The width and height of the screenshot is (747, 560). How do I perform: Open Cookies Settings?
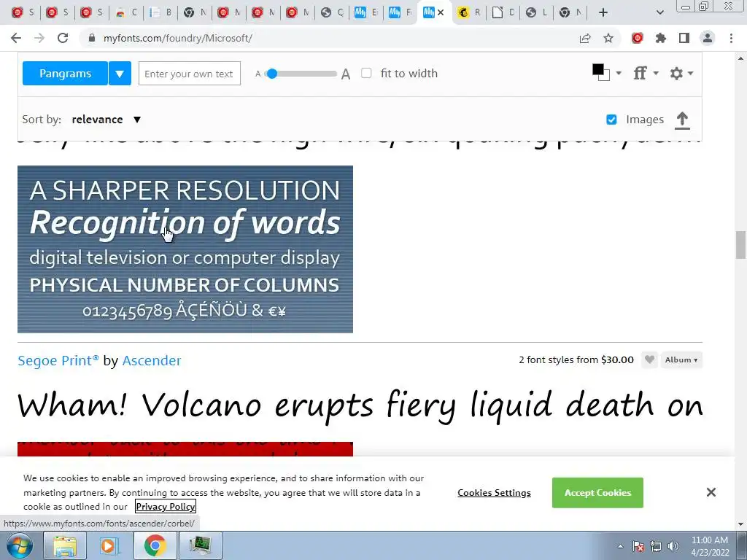point(494,493)
